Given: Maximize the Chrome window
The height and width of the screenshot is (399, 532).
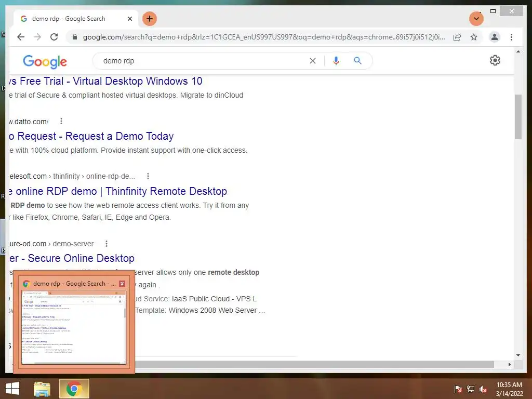Looking at the screenshot, I should (x=493, y=11).
